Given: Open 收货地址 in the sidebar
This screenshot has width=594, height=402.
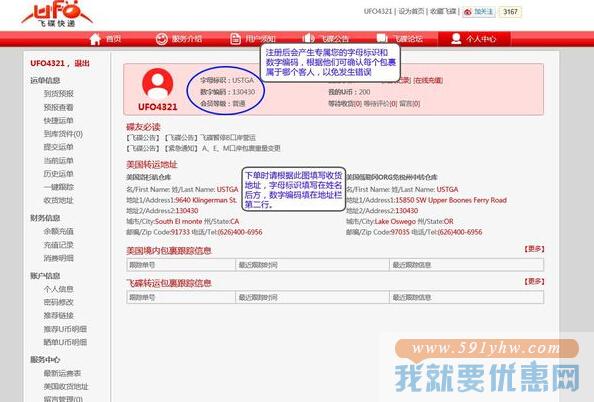Looking at the screenshot, I should click(58, 200).
